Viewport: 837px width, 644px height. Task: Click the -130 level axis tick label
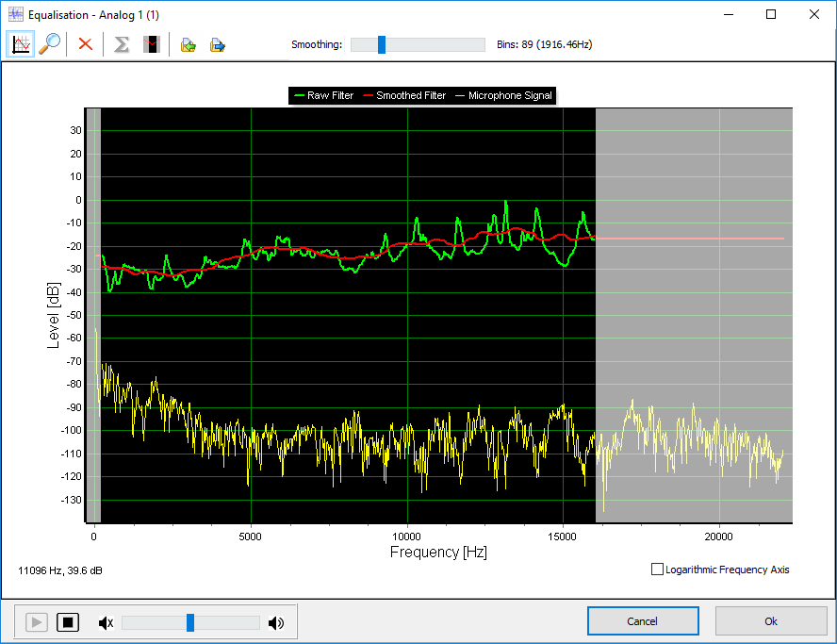click(71, 500)
